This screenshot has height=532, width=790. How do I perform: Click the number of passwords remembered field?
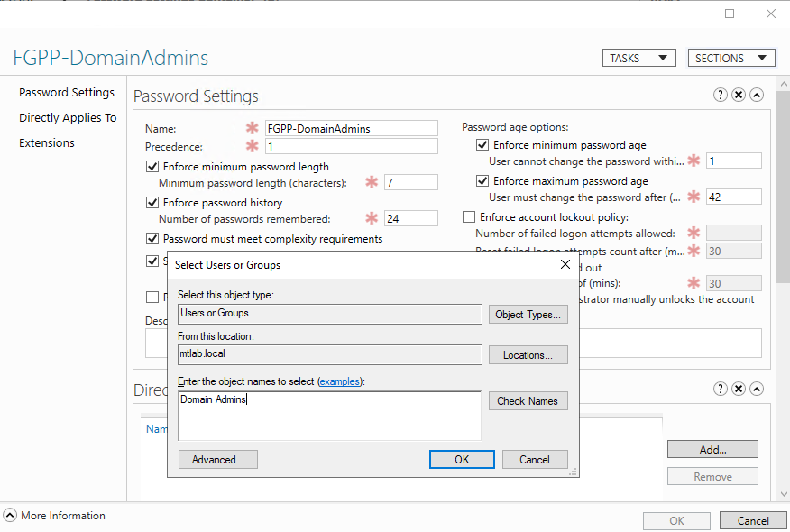click(410, 218)
